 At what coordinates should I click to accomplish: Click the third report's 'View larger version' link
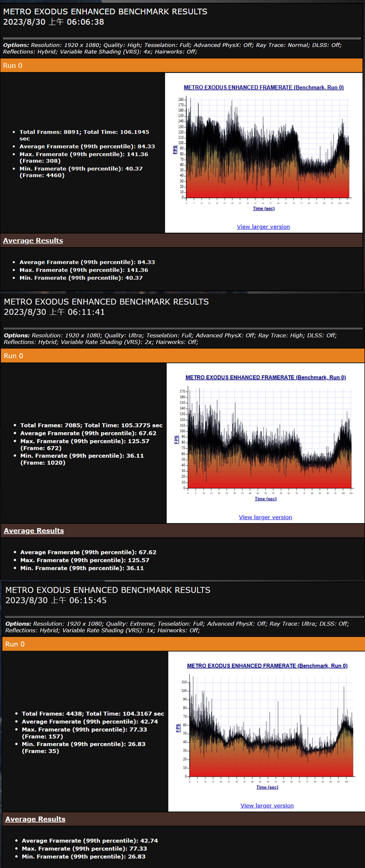[x=267, y=805]
